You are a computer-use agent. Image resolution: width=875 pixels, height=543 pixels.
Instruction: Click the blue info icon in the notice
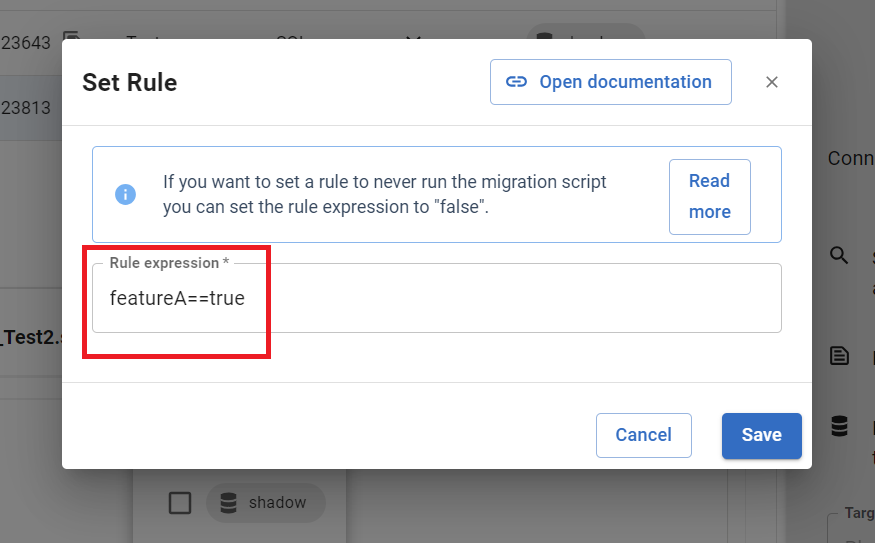125,194
